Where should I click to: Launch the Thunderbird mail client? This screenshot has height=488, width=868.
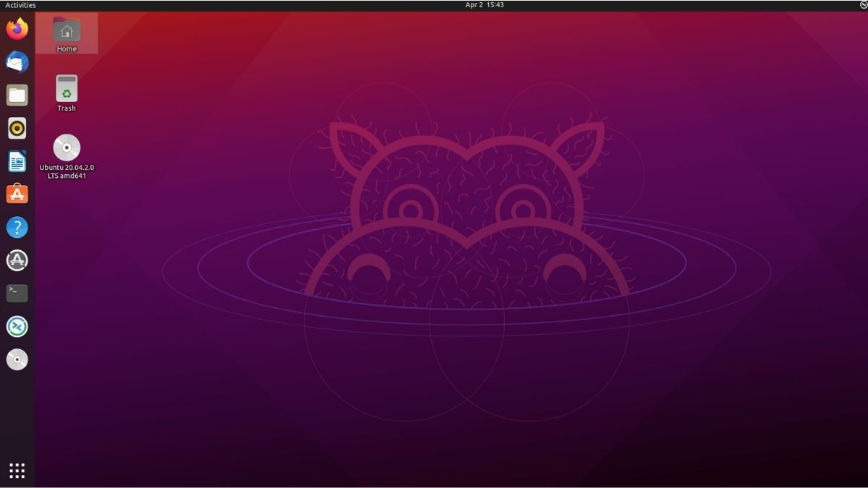coord(17,62)
